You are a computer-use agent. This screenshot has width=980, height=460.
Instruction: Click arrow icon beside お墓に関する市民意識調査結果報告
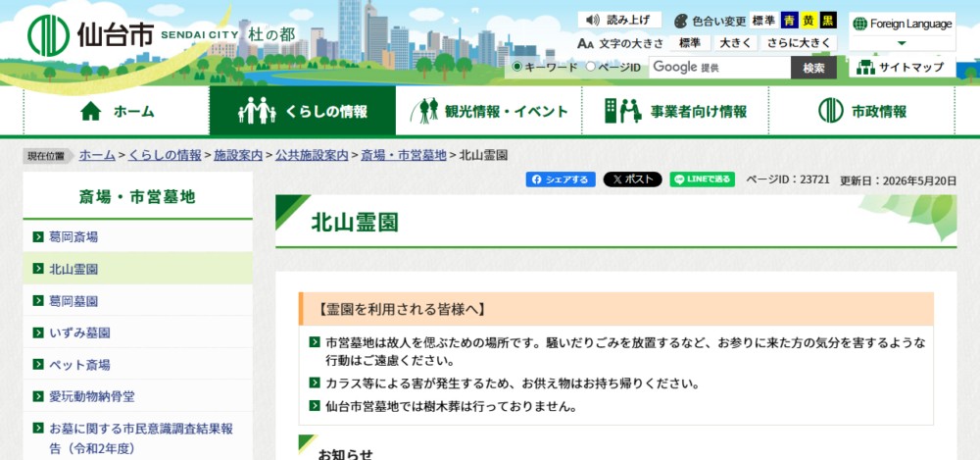(37, 429)
